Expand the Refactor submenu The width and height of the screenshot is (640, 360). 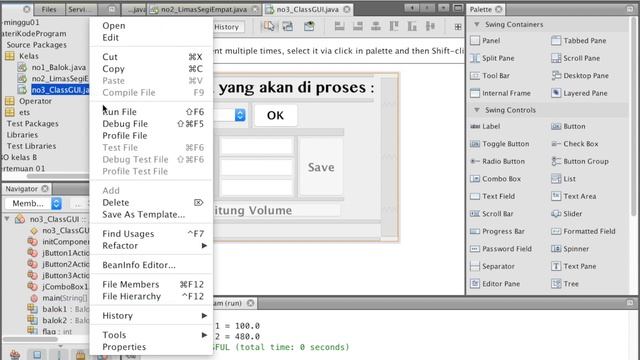pyautogui.click(x=151, y=246)
